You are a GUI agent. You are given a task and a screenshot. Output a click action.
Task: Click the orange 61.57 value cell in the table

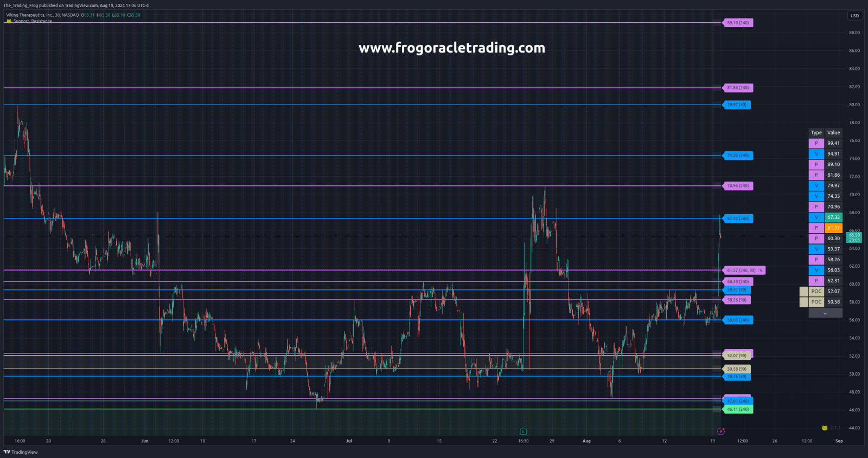833,228
